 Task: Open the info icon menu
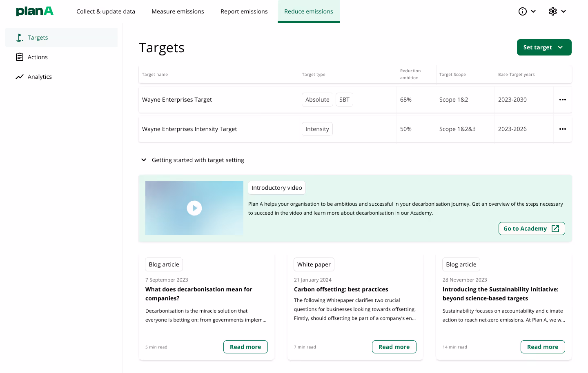(523, 11)
